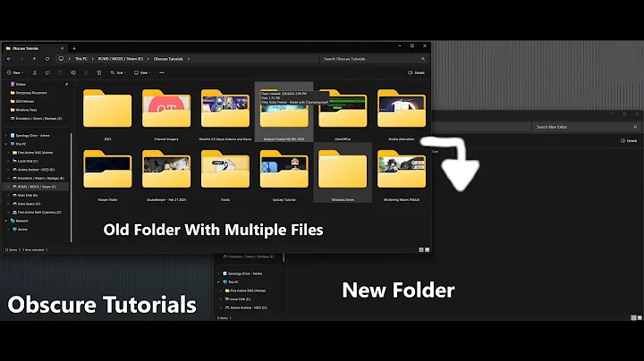644x361 pixels.
Task: Click the Search New folder field
Action: click(586, 127)
